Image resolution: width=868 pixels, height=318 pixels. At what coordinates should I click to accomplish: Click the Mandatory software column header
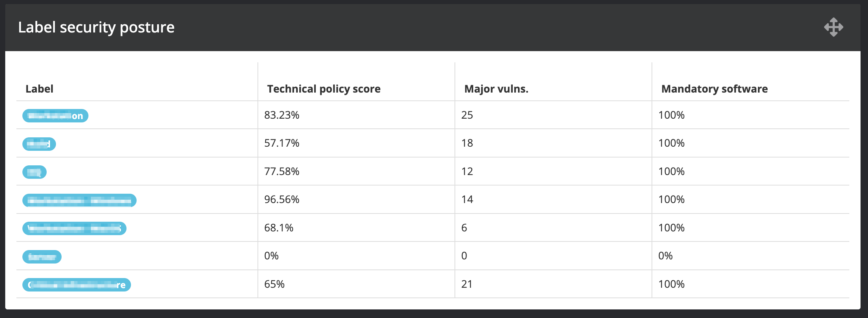click(x=714, y=89)
